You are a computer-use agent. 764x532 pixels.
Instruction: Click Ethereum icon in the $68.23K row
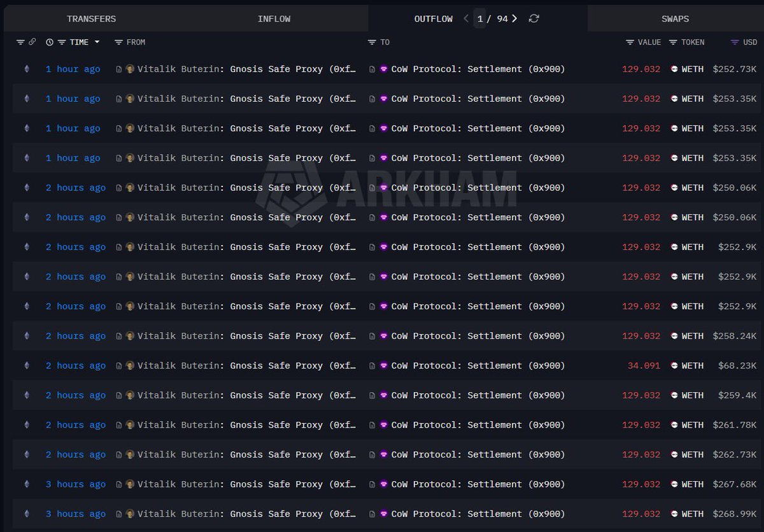tap(27, 366)
